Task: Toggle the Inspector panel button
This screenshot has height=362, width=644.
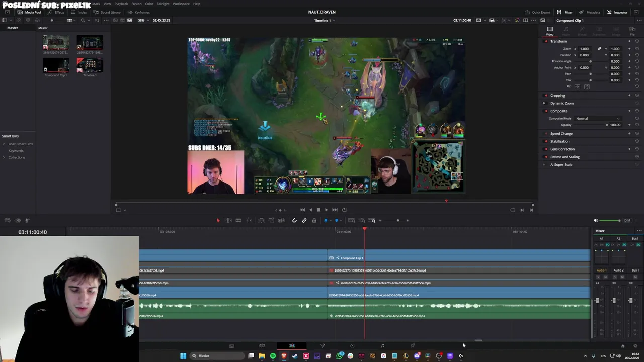Action: click(x=617, y=12)
